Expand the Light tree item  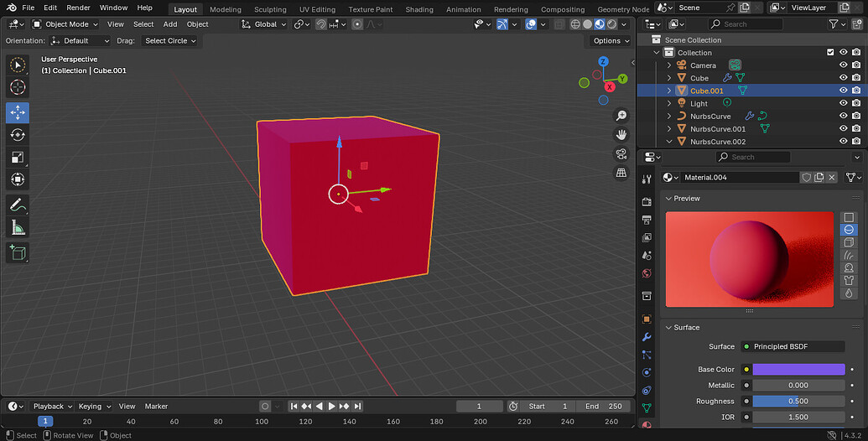669,103
